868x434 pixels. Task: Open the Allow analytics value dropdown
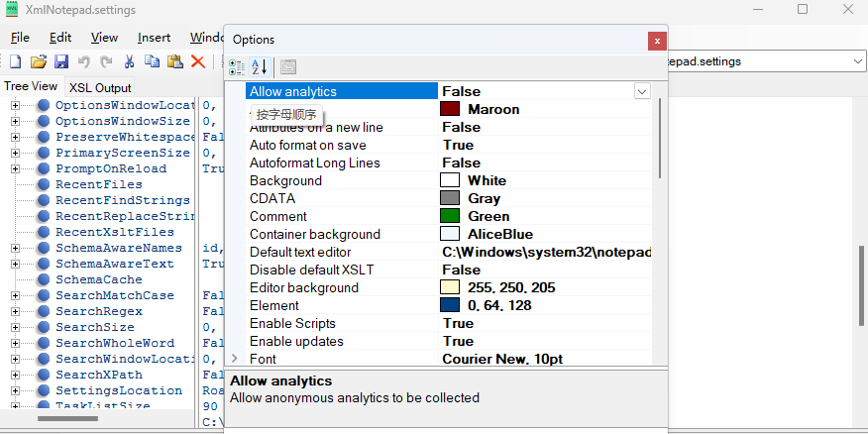(642, 91)
